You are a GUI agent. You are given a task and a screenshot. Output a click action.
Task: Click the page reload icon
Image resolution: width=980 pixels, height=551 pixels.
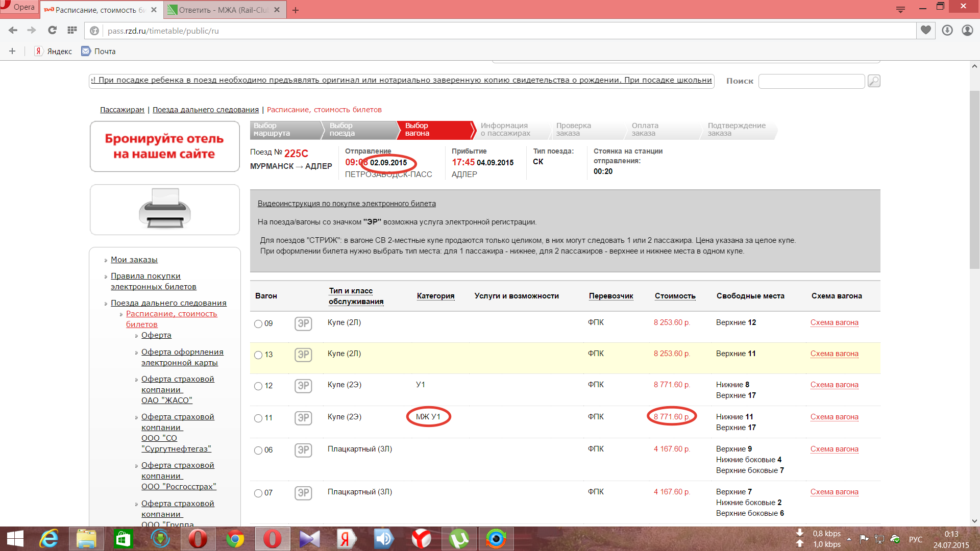tap(52, 31)
